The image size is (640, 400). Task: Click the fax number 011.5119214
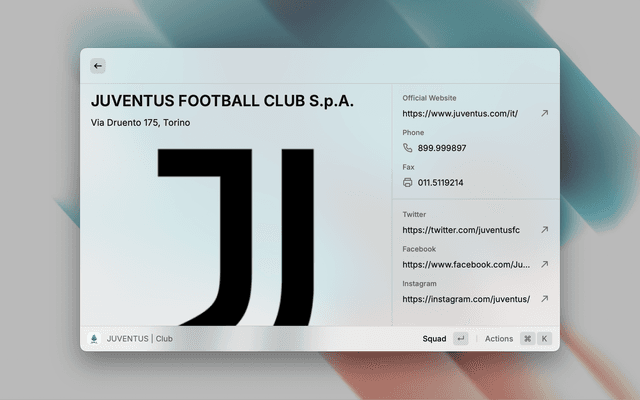[440, 183]
